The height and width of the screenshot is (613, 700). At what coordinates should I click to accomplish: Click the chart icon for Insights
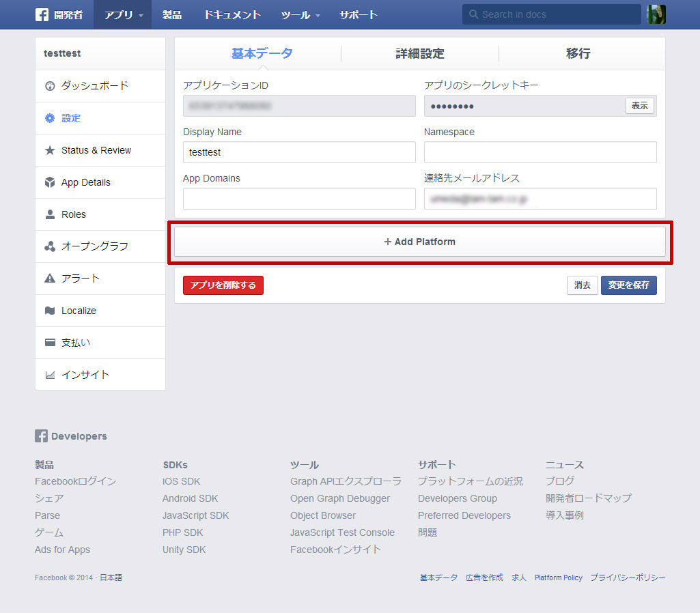coord(50,375)
